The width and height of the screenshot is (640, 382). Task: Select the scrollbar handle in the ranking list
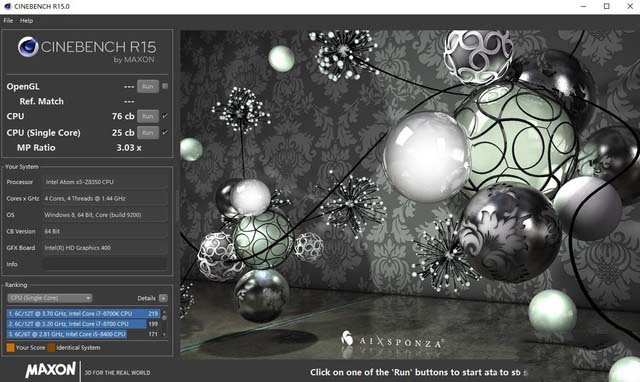coord(164,317)
